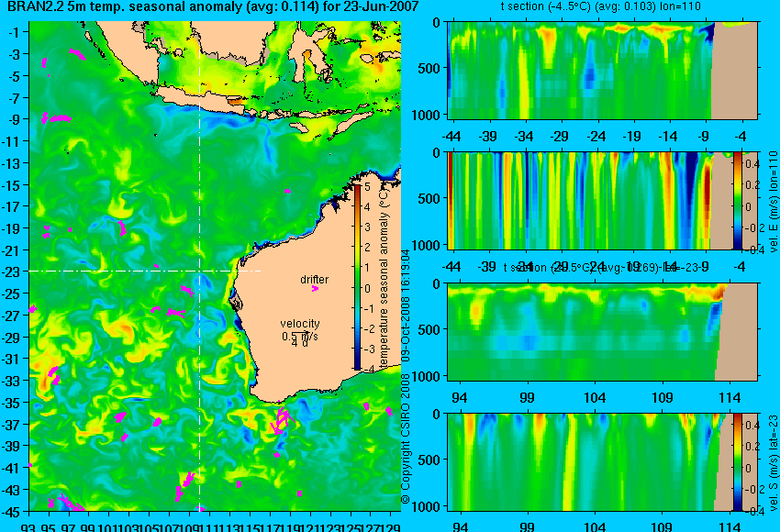
Task: Click the top 't section' lon=110 title
Action: pos(600,6)
